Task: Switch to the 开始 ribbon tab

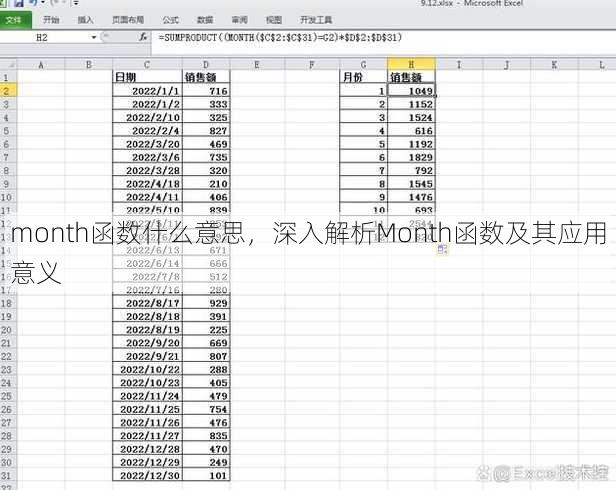Action: pyautogui.click(x=51, y=20)
